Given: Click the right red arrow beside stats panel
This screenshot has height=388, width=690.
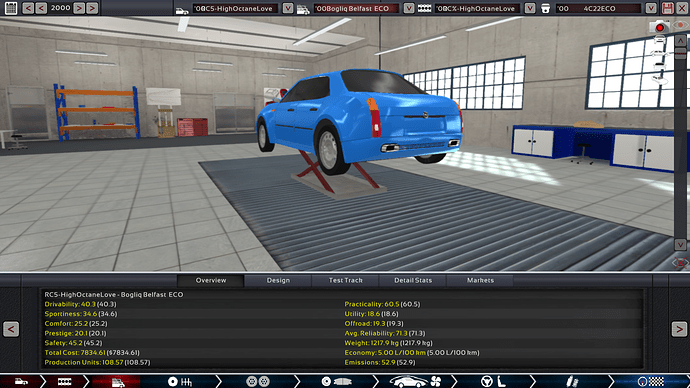Looking at the screenshot, I should 679,329.
